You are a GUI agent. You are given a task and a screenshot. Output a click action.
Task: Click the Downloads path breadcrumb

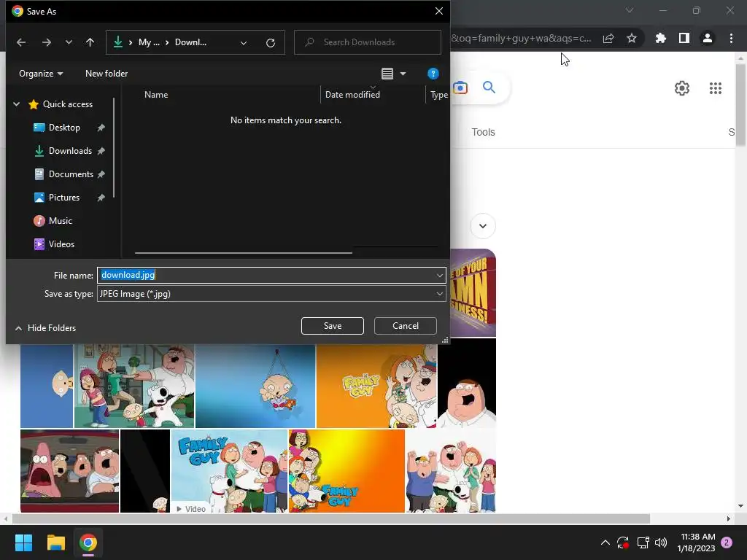[x=190, y=42]
